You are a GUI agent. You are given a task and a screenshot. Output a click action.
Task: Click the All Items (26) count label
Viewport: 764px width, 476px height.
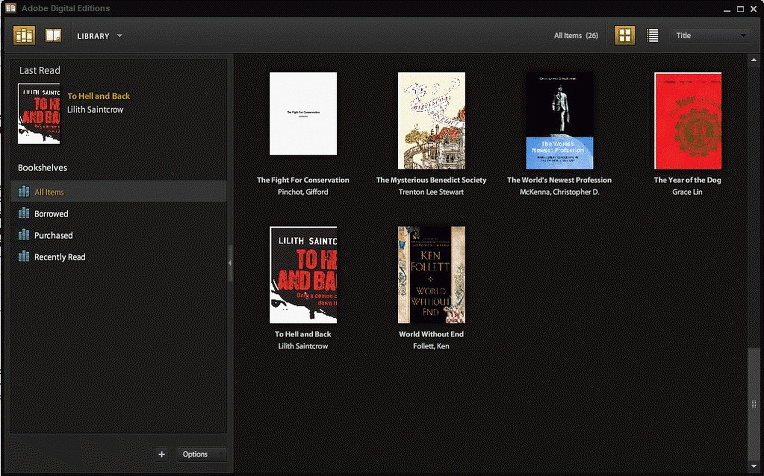[x=576, y=36]
